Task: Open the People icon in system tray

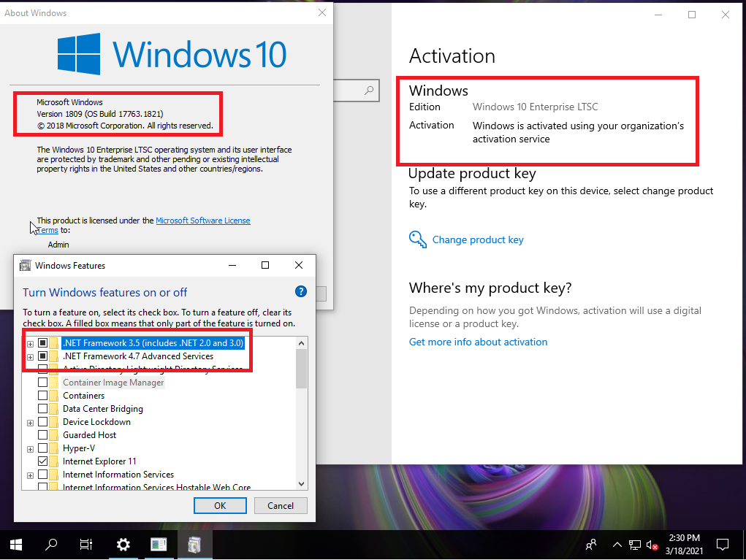Action: tap(591, 545)
